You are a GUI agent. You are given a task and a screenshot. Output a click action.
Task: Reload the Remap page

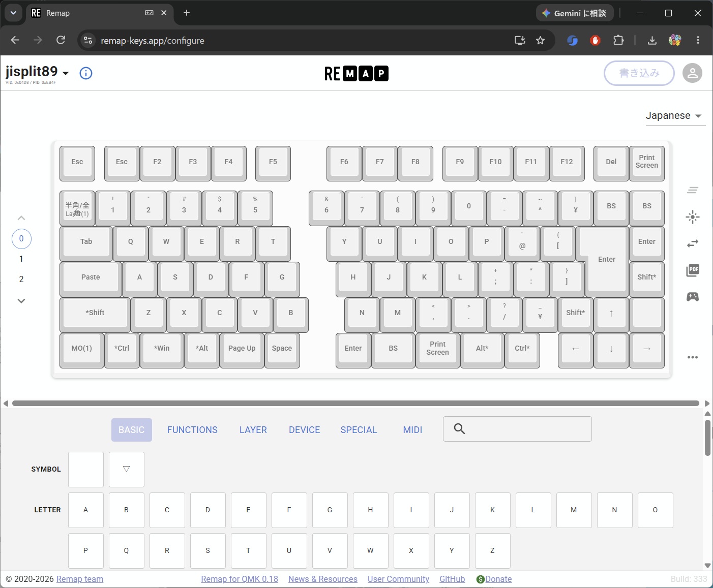pos(61,40)
